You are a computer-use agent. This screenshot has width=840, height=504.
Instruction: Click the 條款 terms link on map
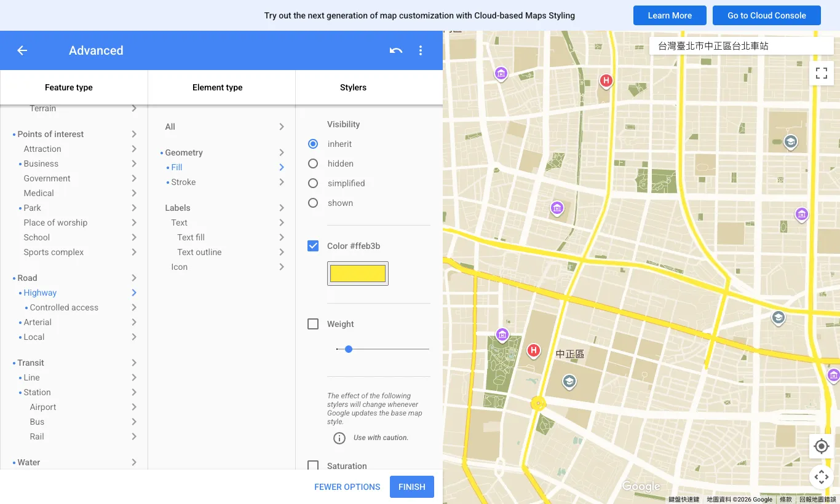point(786,499)
